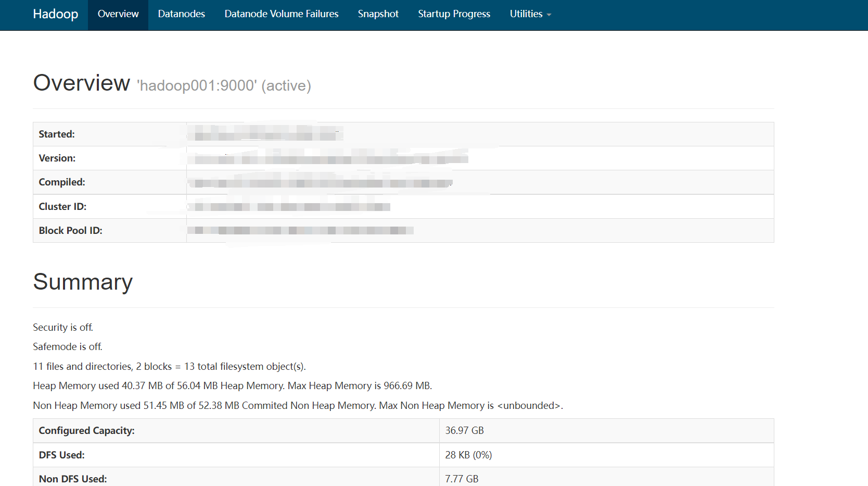Image resolution: width=868 pixels, height=486 pixels.
Task: Select the Started row label
Action: [x=57, y=134]
